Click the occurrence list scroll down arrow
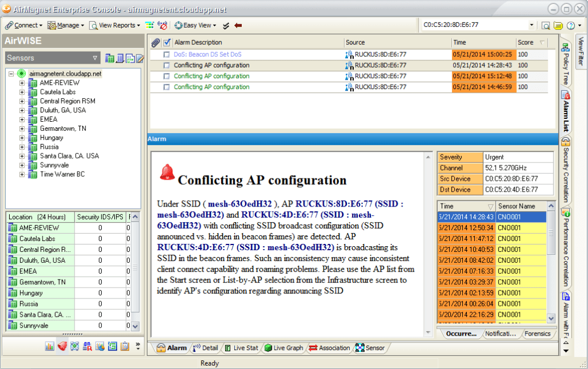Image resolution: width=588 pixels, height=369 pixels. click(551, 319)
